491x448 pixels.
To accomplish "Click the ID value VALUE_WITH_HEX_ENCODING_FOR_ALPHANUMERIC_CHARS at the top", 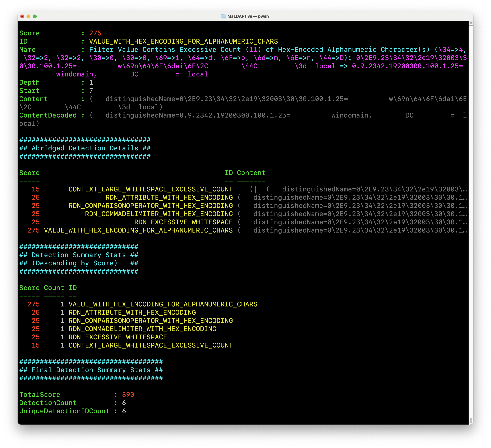I will 183,41.
